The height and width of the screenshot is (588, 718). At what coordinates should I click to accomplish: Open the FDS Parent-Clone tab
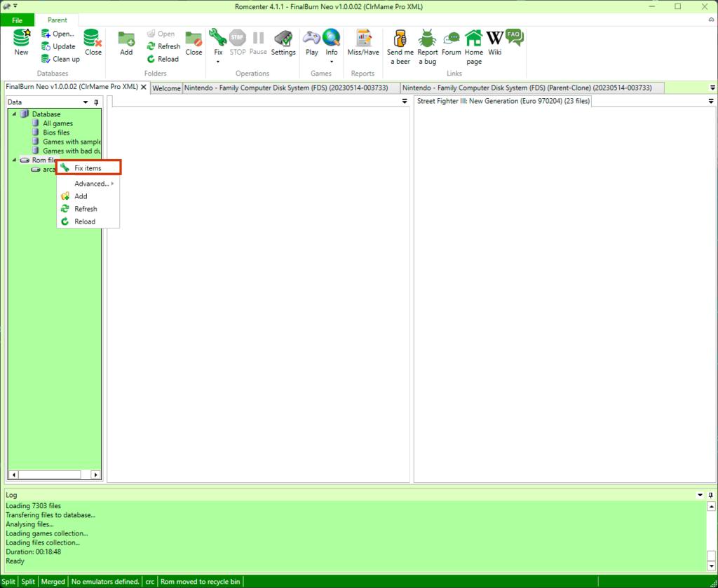tap(532, 88)
